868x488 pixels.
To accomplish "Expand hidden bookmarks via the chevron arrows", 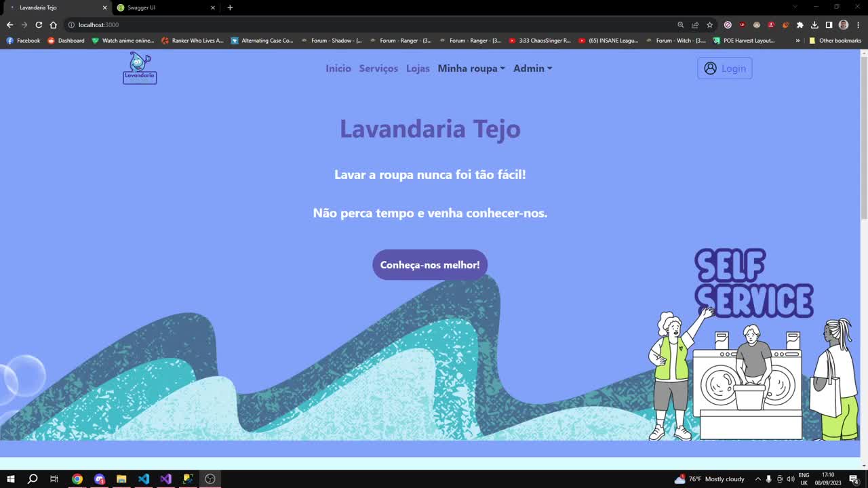I will pos(798,40).
